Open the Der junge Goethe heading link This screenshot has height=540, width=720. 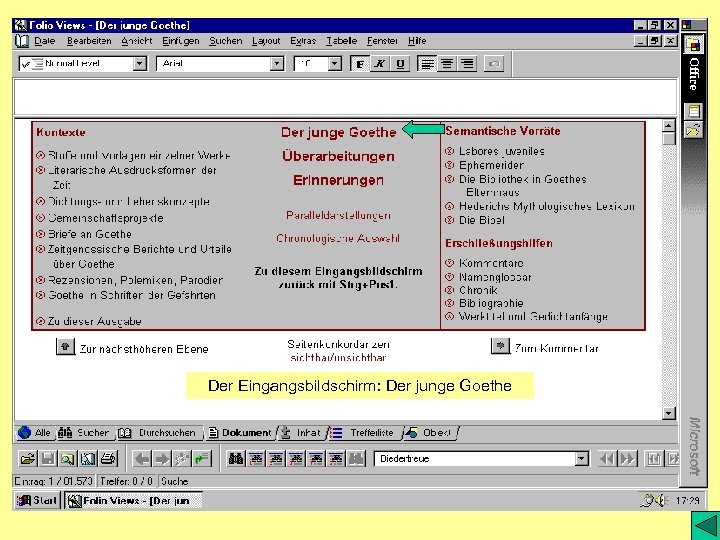click(x=338, y=132)
